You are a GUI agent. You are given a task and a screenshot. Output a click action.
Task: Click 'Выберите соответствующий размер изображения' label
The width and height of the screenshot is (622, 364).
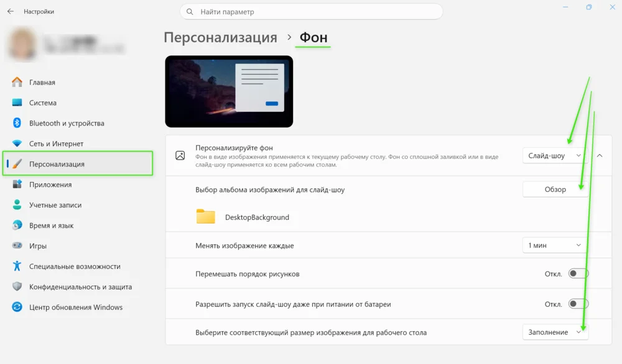pos(311,333)
